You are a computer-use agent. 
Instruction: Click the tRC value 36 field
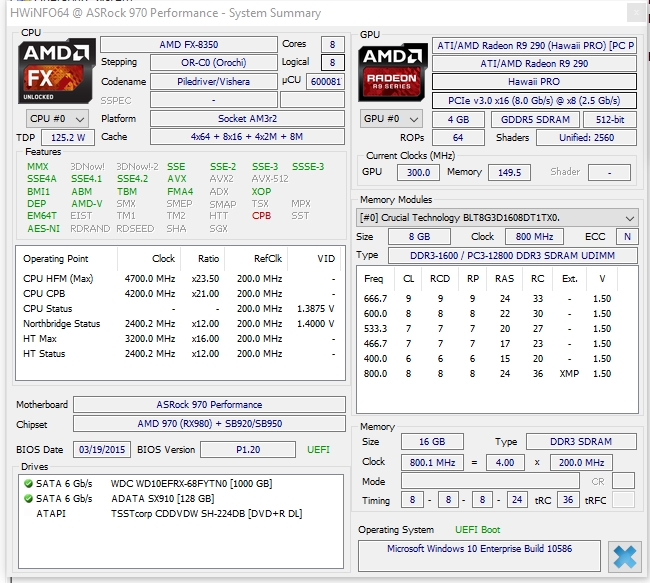click(568, 500)
